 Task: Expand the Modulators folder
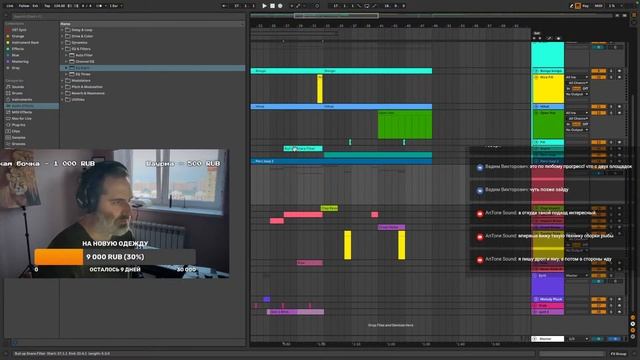[x=62, y=80]
